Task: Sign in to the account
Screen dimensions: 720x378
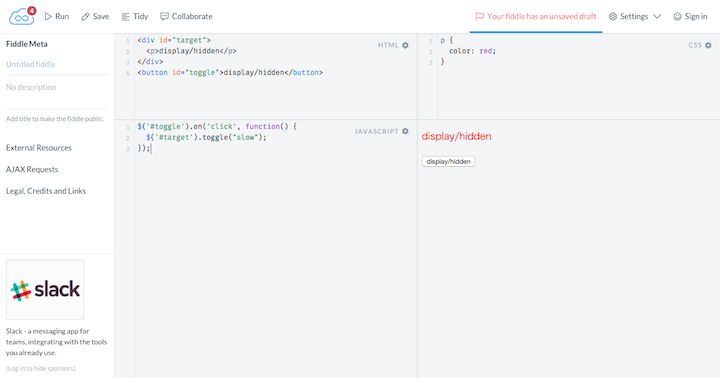Action: [690, 17]
